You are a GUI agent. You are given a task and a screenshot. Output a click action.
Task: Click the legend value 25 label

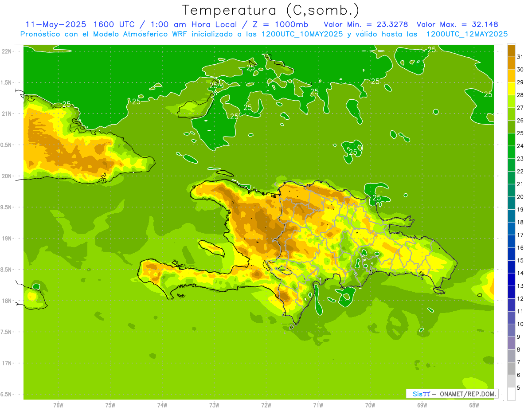520,133
